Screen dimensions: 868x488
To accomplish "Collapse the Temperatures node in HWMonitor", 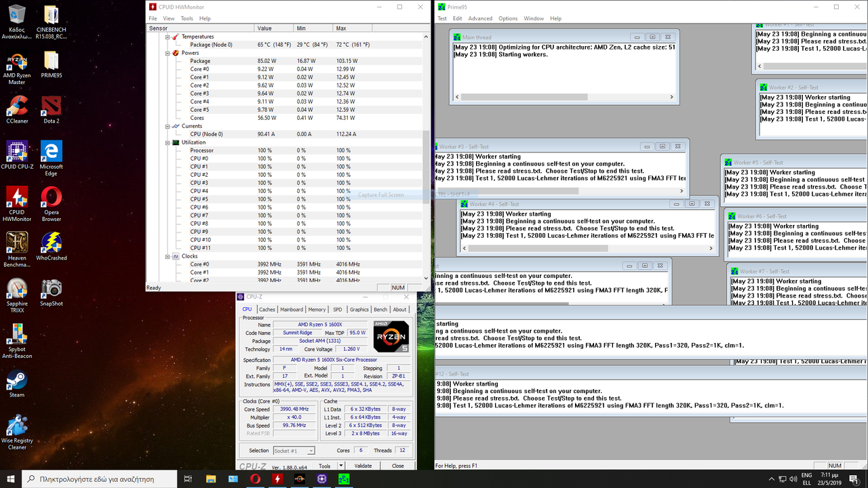I will [167, 37].
